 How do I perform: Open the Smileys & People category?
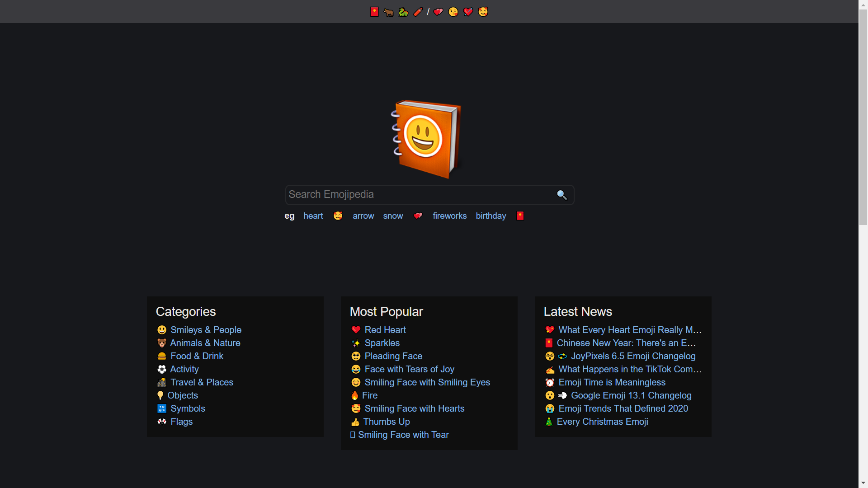click(206, 330)
